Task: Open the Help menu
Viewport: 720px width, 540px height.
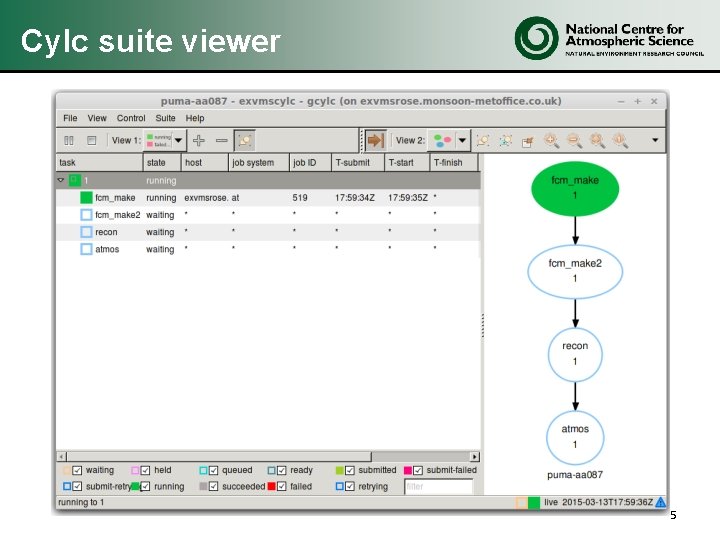Action: click(x=195, y=118)
